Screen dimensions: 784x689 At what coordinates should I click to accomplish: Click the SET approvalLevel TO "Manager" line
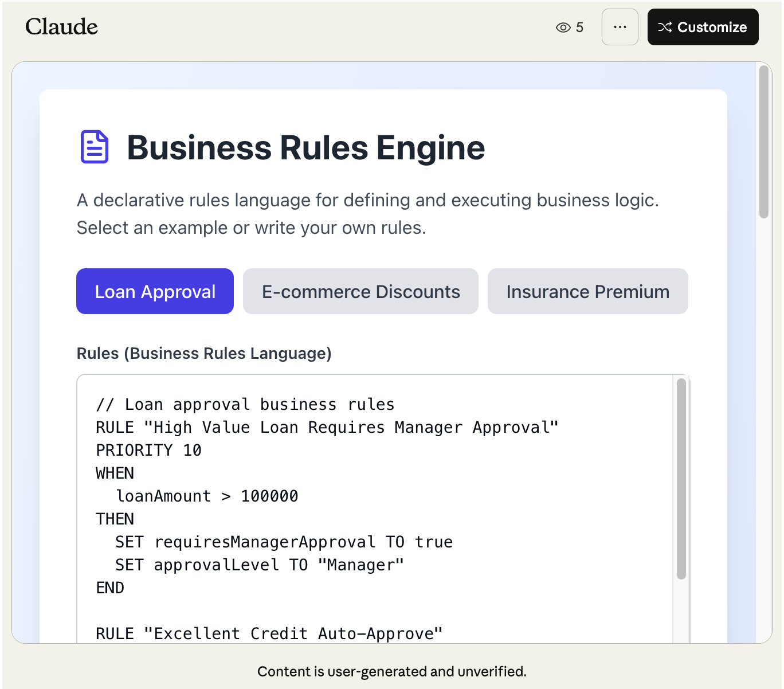tap(259, 565)
